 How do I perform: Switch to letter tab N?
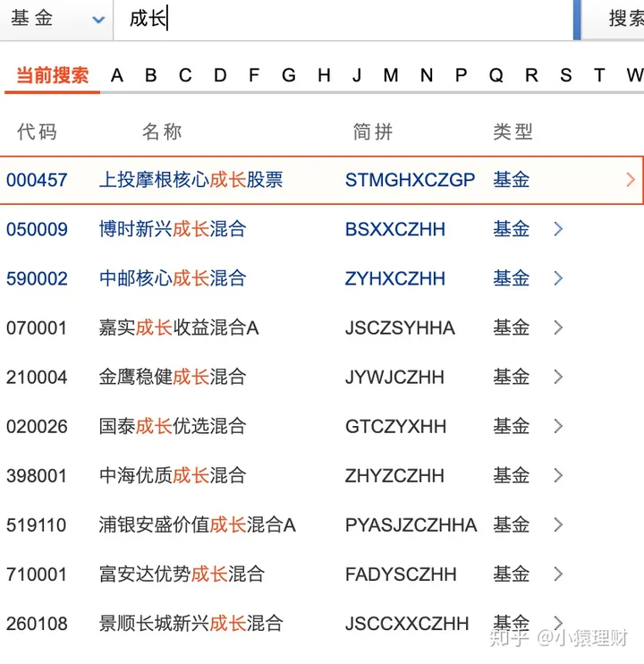(x=427, y=76)
